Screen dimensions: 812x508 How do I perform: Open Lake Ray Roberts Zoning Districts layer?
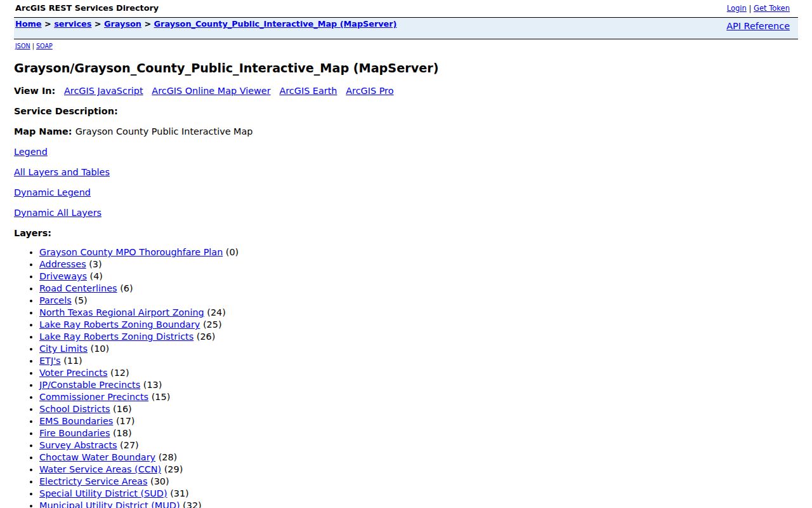pos(116,337)
